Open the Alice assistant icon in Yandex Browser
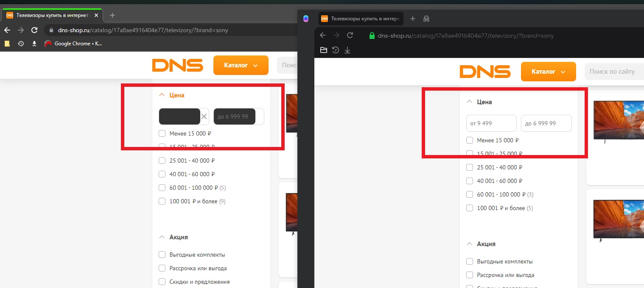Viewport: 644px width, 288px height. pos(306,19)
